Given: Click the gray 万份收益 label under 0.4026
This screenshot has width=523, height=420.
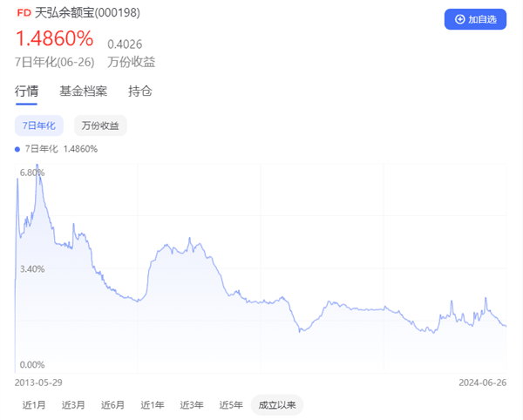Looking at the screenshot, I should point(131,62).
